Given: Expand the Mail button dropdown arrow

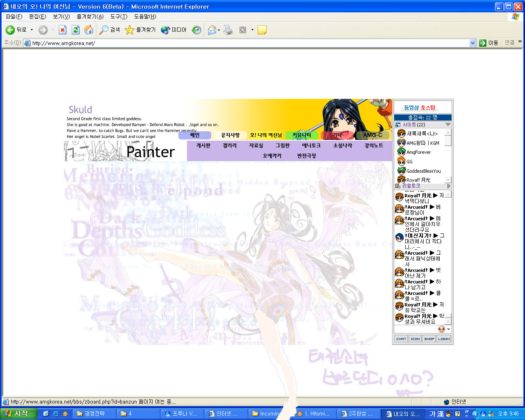Looking at the screenshot, I should [x=219, y=30].
